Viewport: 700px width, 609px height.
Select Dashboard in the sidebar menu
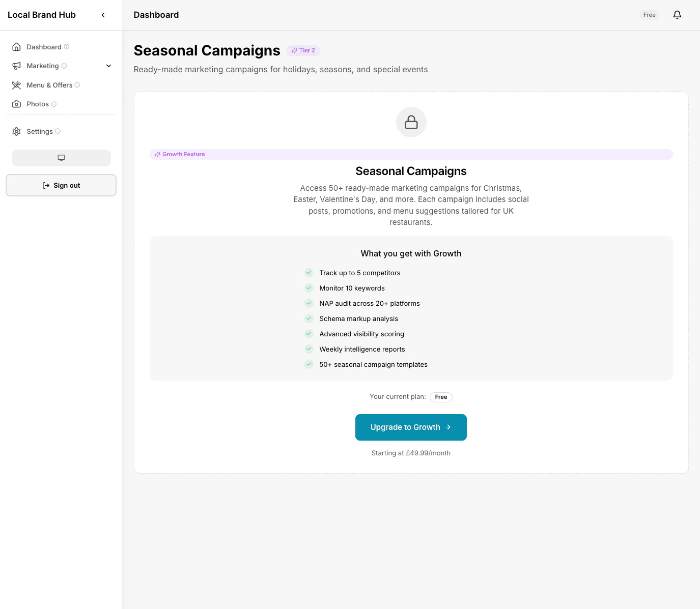coord(44,47)
